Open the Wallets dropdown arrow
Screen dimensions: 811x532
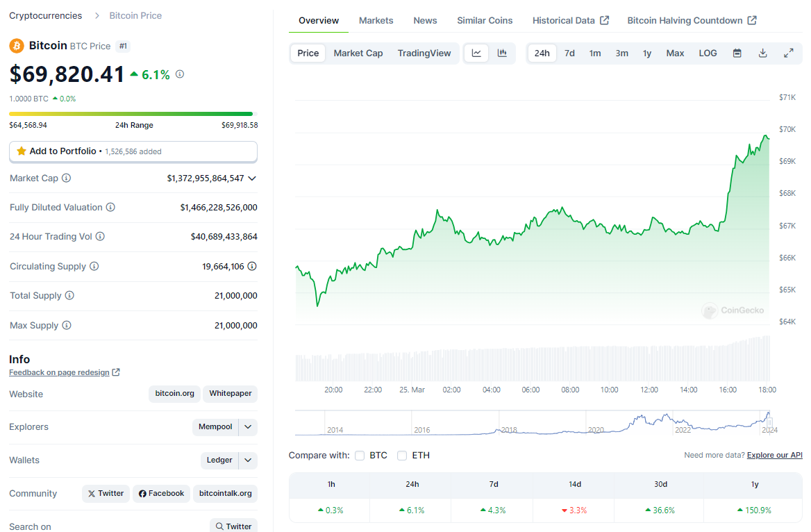click(249, 460)
